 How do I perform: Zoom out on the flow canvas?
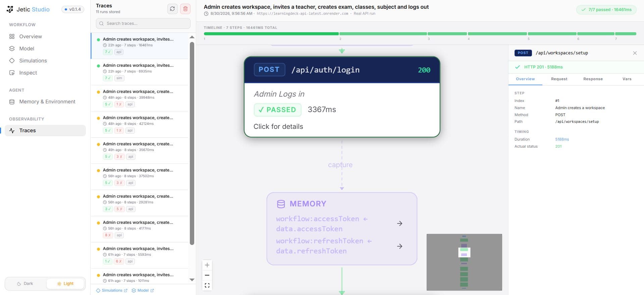(x=207, y=275)
